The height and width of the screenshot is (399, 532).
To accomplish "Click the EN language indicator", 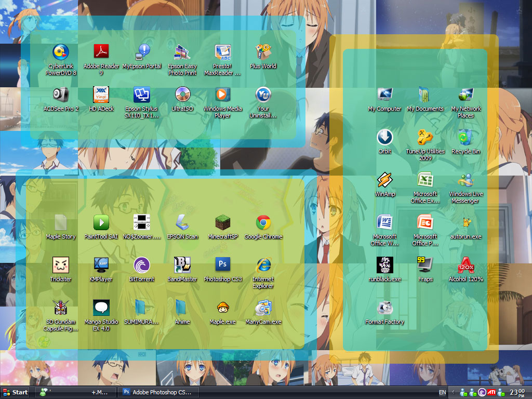I will (x=443, y=392).
